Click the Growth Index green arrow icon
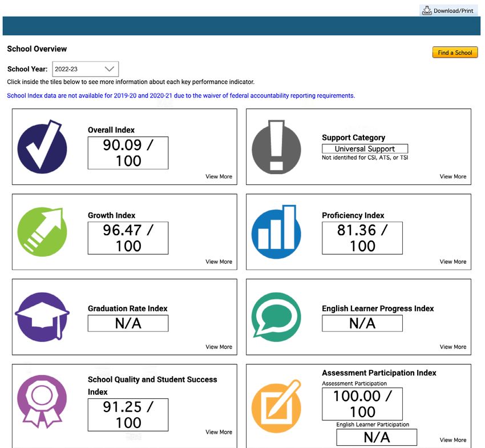The width and height of the screenshot is (485, 448). pyautogui.click(x=42, y=232)
